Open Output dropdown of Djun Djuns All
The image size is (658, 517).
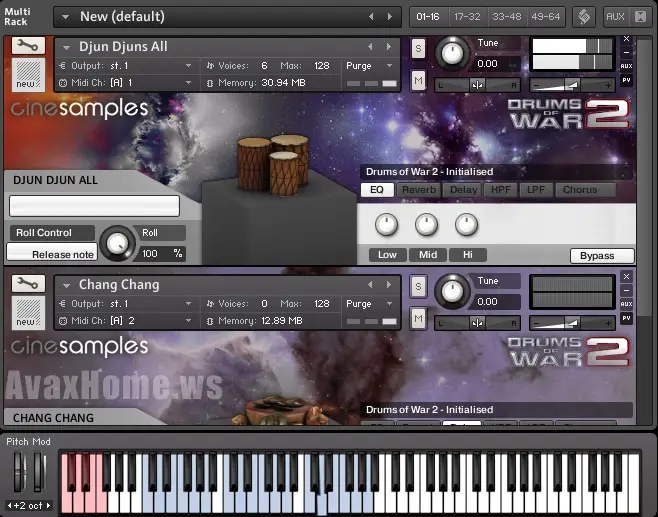tap(188, 65)
